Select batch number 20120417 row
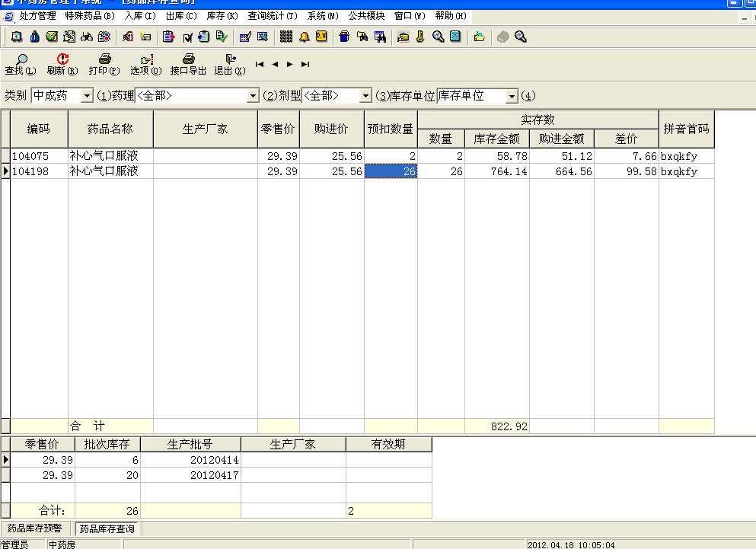The width and height of the screenshot is (756, 549). pos(216,475)
